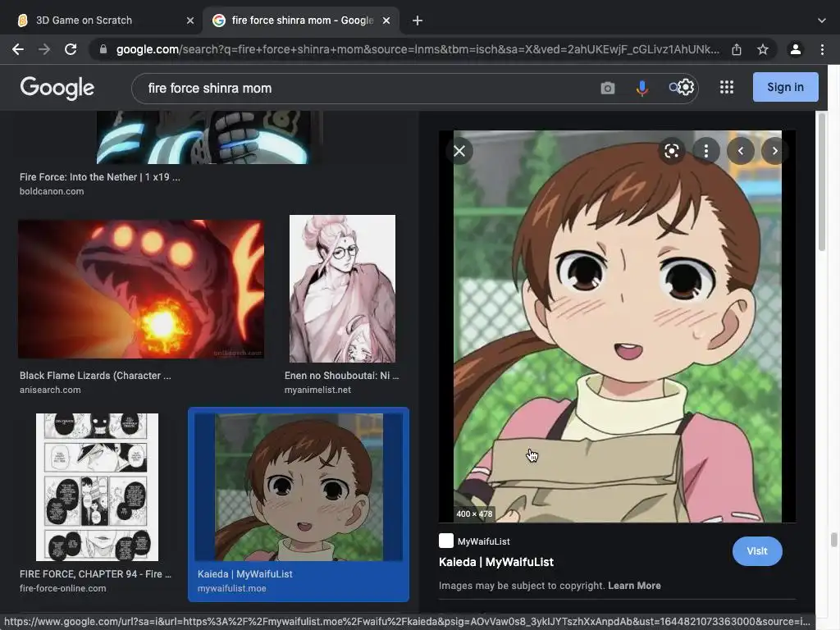840x630 pixels.
Task: Click the Visit button
Action: pyautogui.click(x=757, y=551)
